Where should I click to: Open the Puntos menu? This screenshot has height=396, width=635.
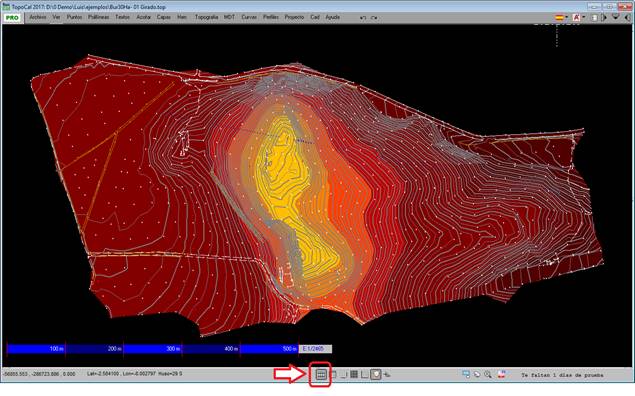click(x=74, y=17)
